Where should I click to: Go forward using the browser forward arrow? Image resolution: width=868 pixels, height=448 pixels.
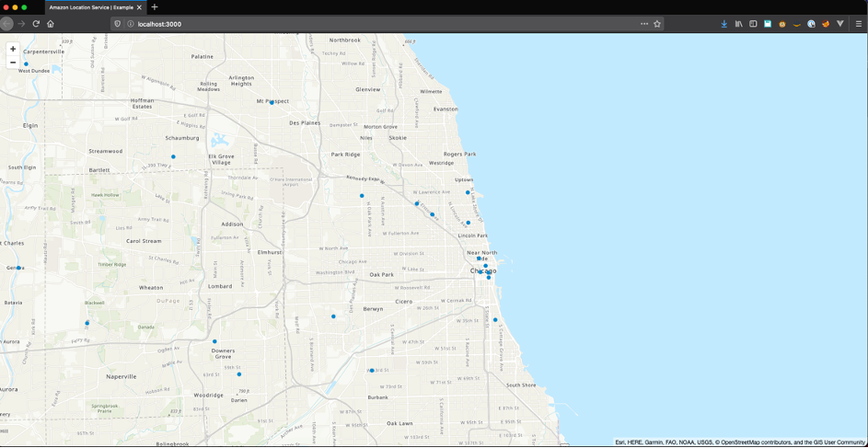21,24
